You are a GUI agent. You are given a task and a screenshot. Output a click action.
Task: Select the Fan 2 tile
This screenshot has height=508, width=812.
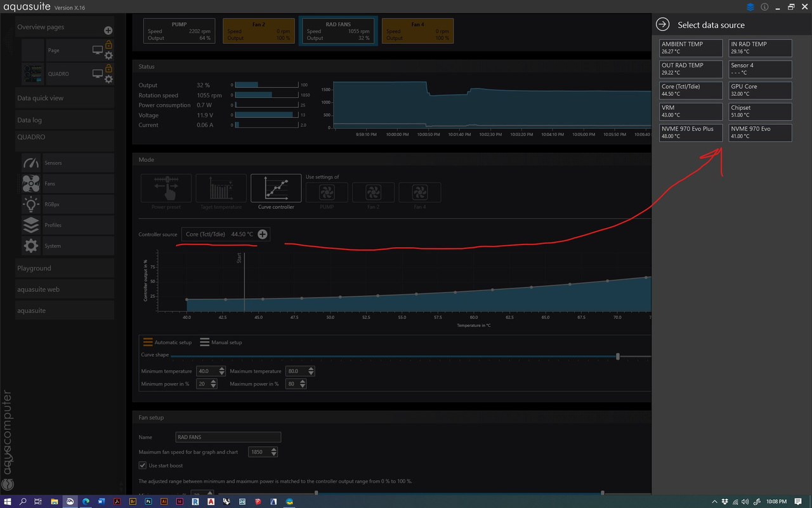point(259,31)
